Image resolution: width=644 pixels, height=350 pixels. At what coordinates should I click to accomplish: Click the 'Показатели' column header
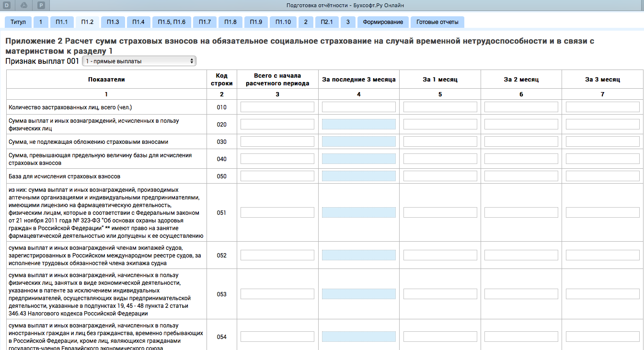pyautogui.click(x=106, y=80)
